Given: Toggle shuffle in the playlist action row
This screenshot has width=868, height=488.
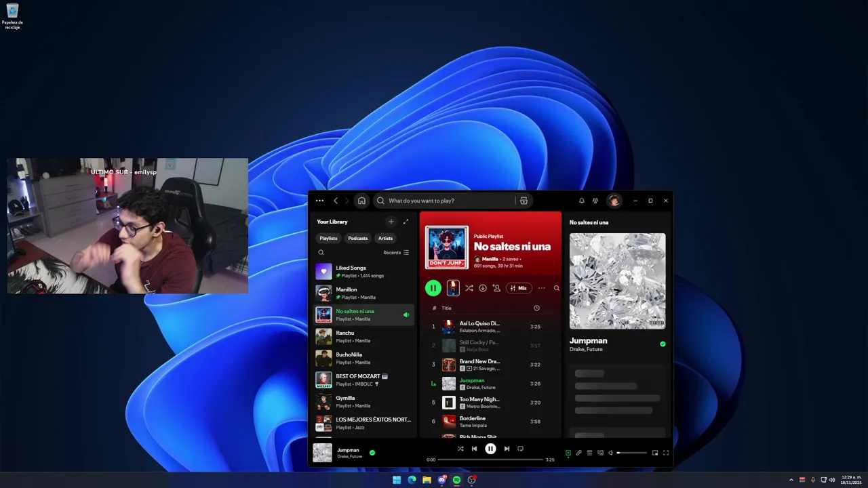Looking at the screenshot, I should (x=469, y=288).
